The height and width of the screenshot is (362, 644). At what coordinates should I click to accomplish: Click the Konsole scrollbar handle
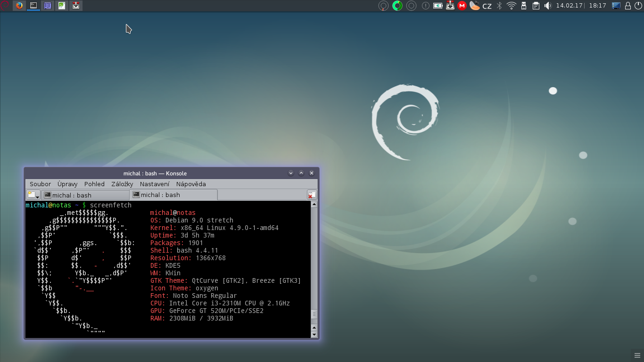(x=314, y=314)
